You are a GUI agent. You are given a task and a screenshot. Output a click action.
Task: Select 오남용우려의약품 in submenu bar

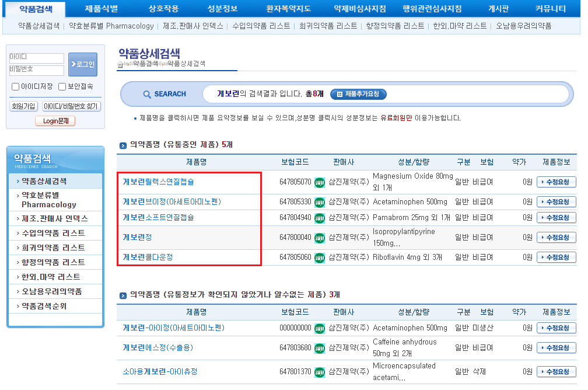523,26
